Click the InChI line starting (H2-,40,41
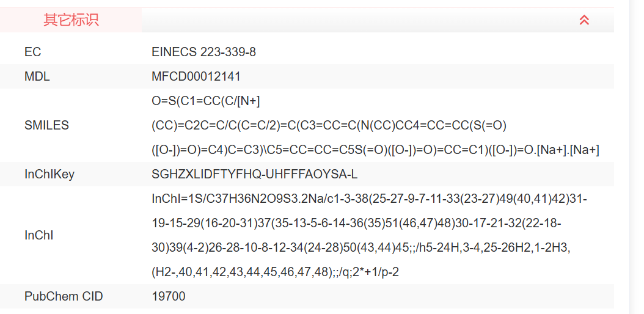The image size is (644, 314). click(x=276, y=272)
